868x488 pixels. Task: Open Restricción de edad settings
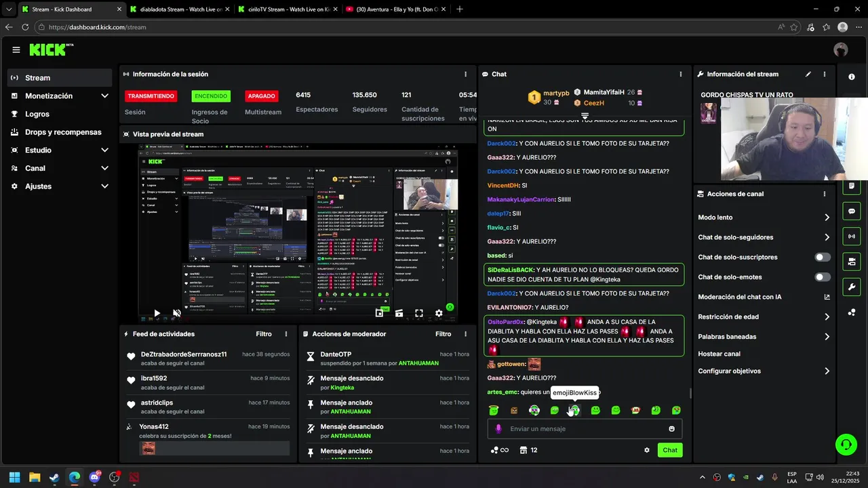764,317
